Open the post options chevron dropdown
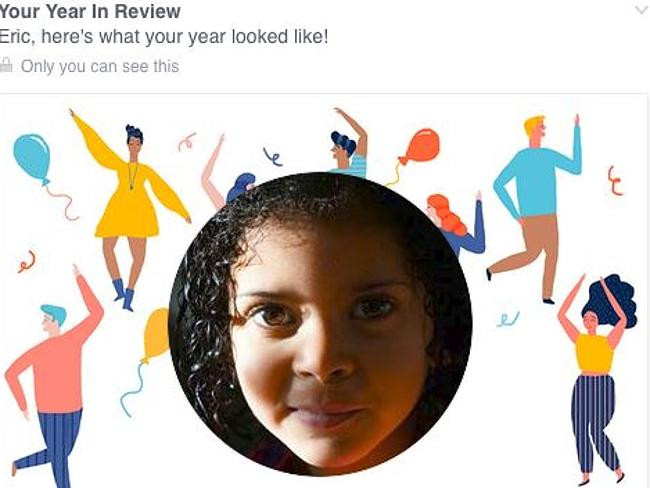 (x=642, y=10)
